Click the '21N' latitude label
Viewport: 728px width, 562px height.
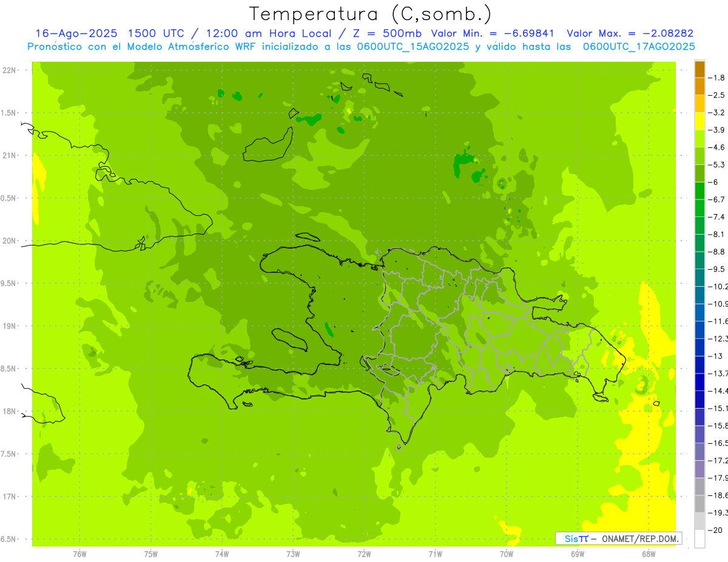pyautogui.click(x=10, y=155)
